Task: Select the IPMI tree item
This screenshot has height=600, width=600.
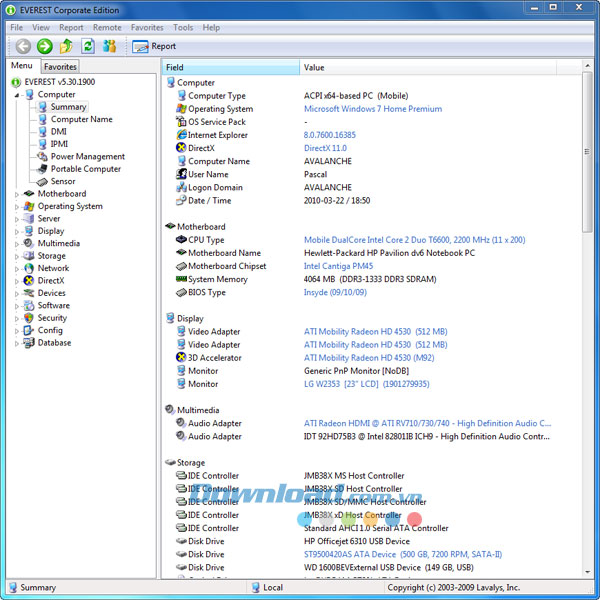Action: pos(59,144)
